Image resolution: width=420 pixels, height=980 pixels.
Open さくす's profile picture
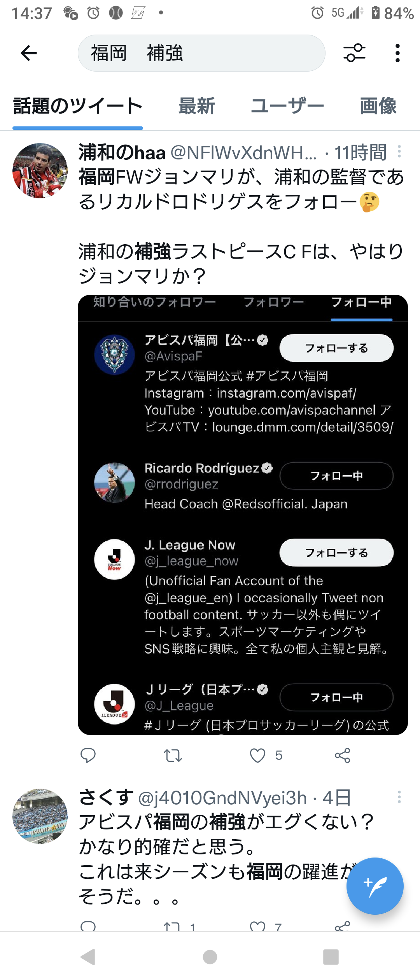(40, 816)
